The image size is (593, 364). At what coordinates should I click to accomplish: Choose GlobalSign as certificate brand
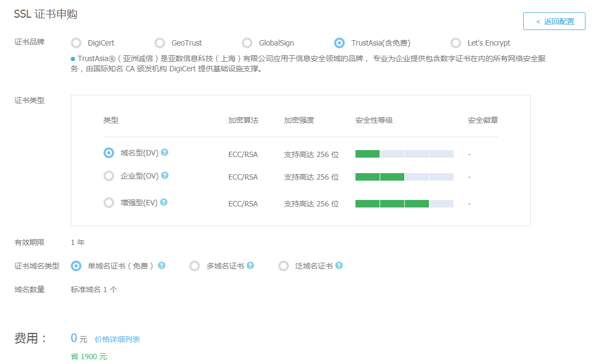coord(247,43)
